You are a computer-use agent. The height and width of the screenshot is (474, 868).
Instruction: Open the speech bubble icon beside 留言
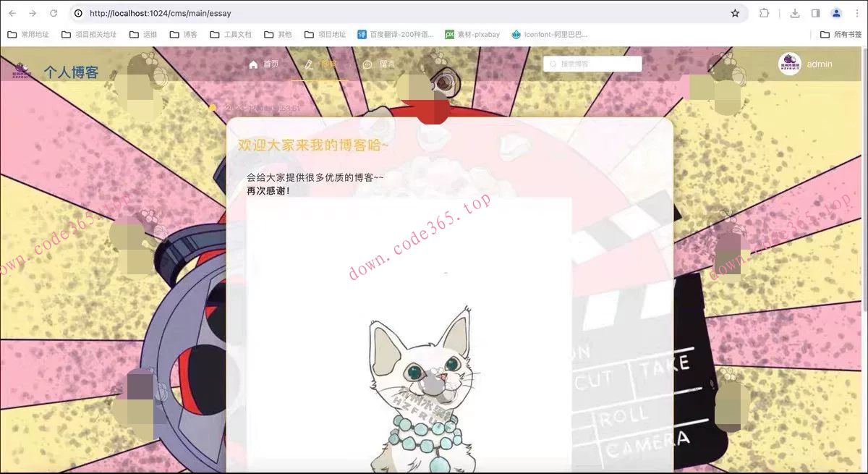point(368,64)
